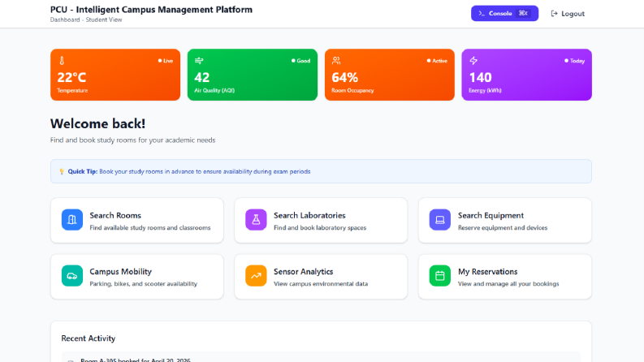Image resolution: width=644 pixels, height=362 pixels.
Task: Click the purple flask icon for Laboratories
Action: [x=256, y=220]
